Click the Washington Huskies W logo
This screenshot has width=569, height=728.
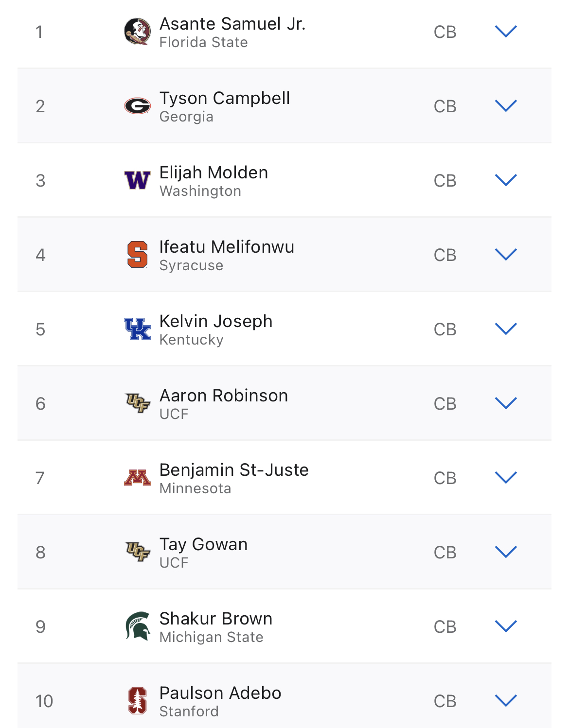click(137, 180)
